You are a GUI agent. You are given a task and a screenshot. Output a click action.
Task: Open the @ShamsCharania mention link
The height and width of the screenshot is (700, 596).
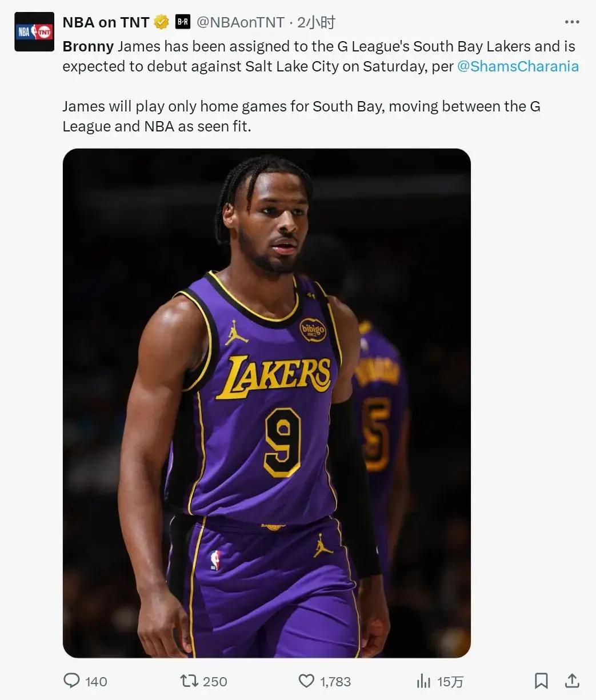[x=518, y=66]
